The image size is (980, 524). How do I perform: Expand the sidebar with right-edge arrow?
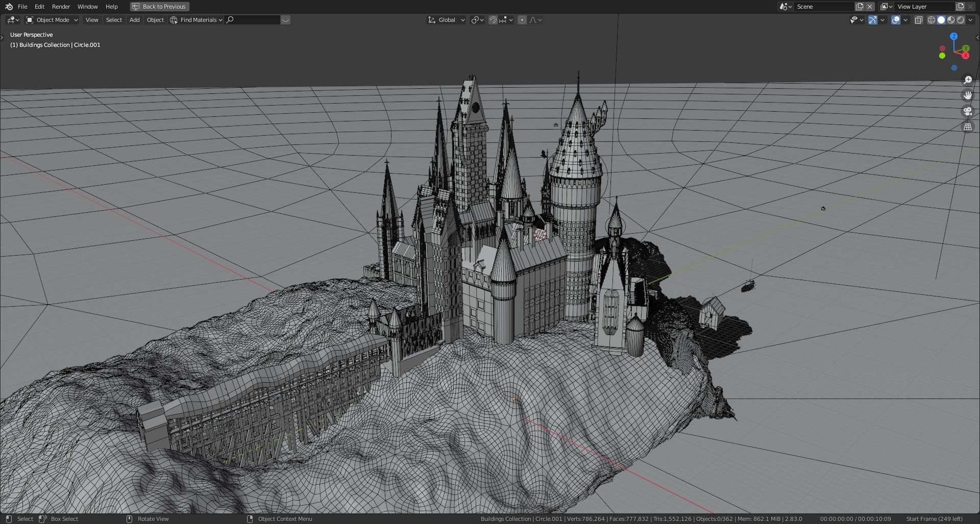click(977, 37)
